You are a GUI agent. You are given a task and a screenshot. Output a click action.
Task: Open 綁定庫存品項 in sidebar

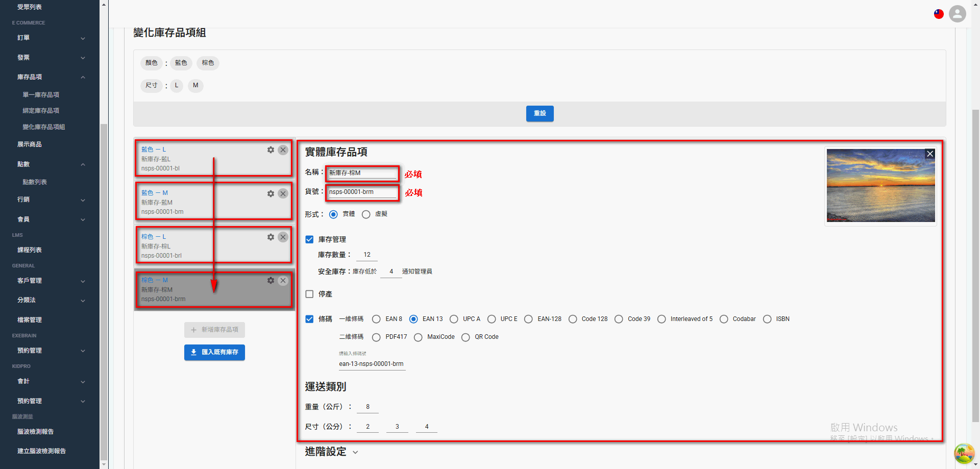[41, 111]
